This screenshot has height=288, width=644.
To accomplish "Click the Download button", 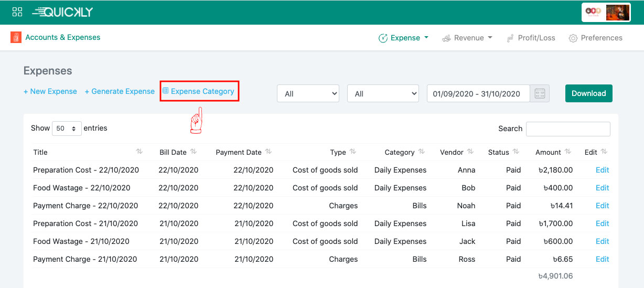I will tap(588, 93).
